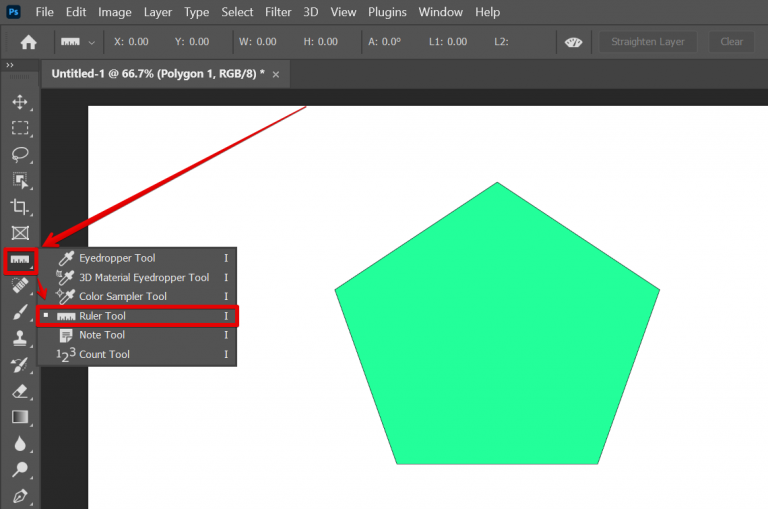Screen dimensions: 768x509
Task: Click the Home icon in options bar
Action: 29,42
